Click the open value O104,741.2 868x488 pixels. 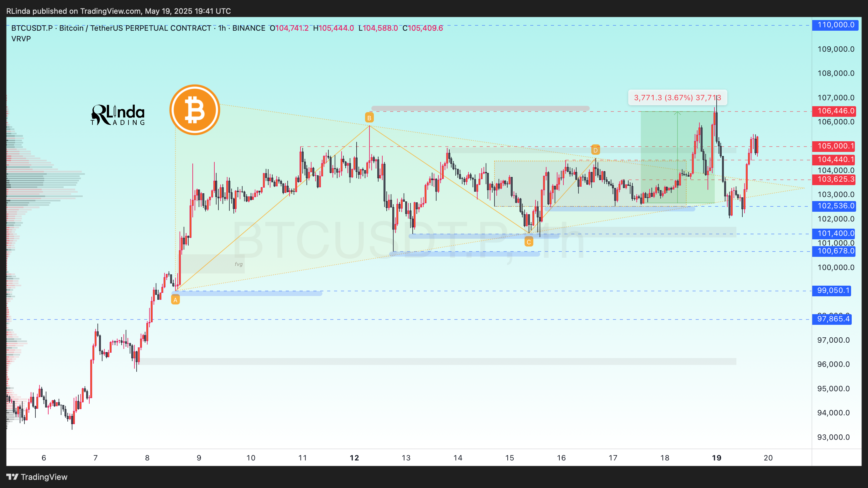click(x=289, y=28)
